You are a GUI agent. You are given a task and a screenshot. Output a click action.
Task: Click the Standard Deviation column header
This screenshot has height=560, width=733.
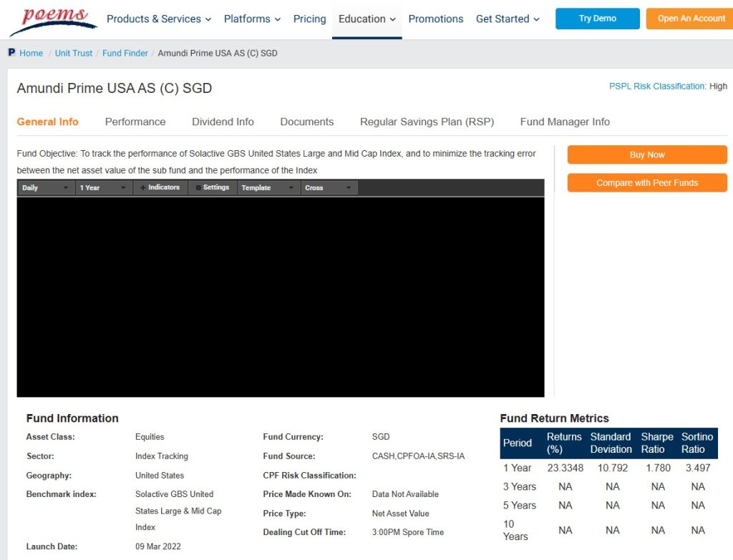pyautogui.click(x=611, y=443)
